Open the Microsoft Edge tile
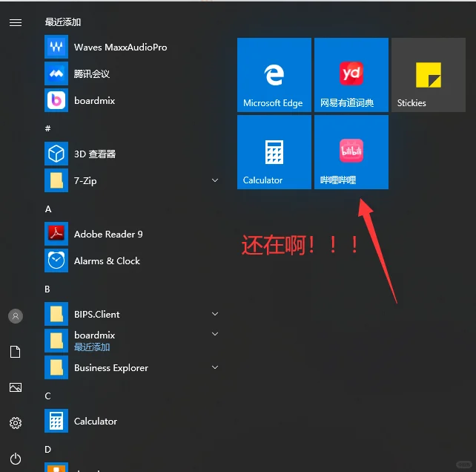Image resolution: width=476 pixels, height=472 pixels. (274, 75)
